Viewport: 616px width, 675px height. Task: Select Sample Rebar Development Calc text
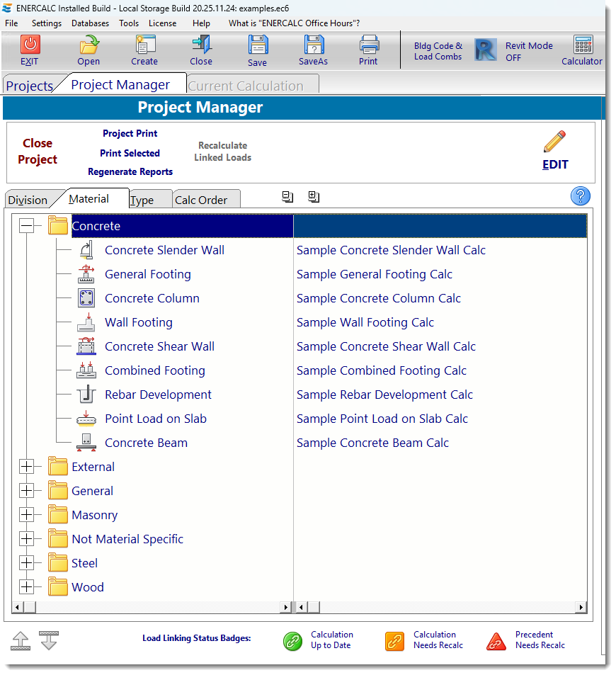(385, 395)
